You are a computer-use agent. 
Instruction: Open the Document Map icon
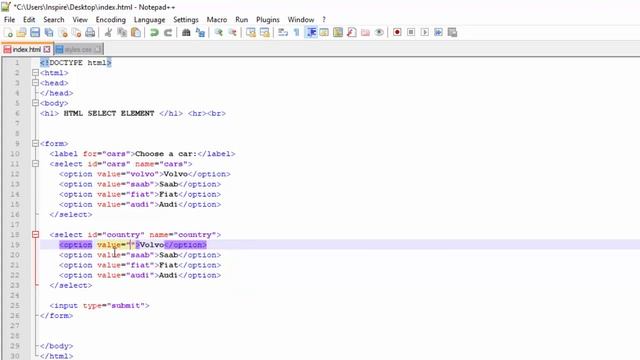pos(338,33)
